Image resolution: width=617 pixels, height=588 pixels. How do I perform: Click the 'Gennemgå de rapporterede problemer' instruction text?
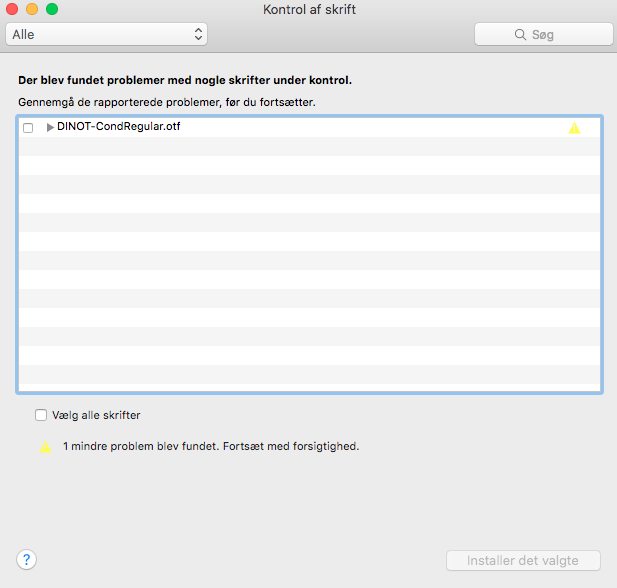coord(167,102)
